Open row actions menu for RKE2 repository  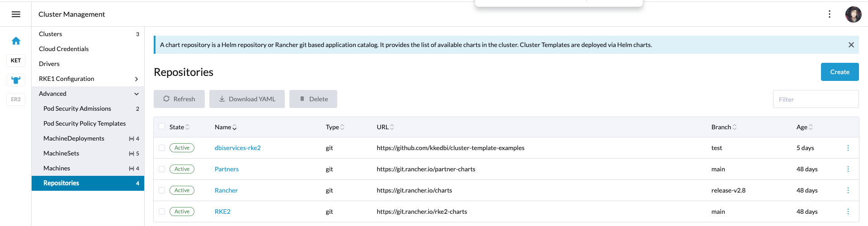pos(848,212)
